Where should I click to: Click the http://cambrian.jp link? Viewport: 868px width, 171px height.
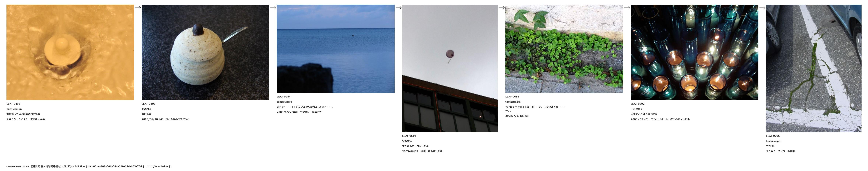tap(159, 166)
